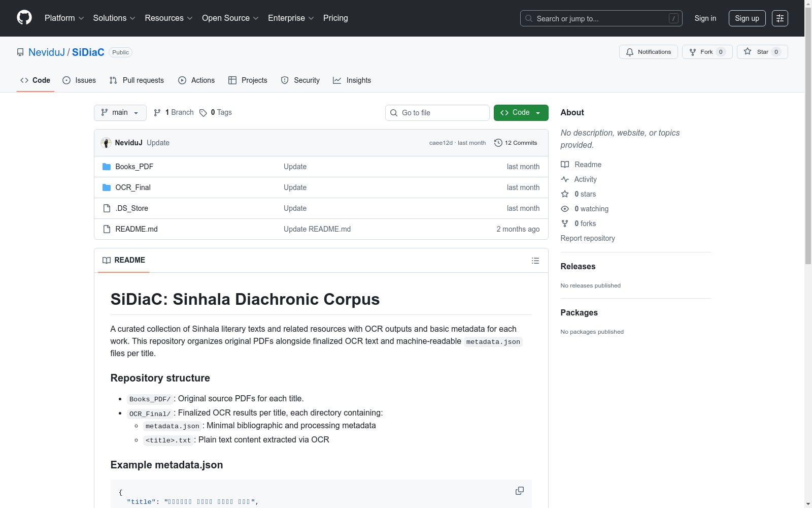Open the Books_PDF folder
812x508 pixels.
134,167
